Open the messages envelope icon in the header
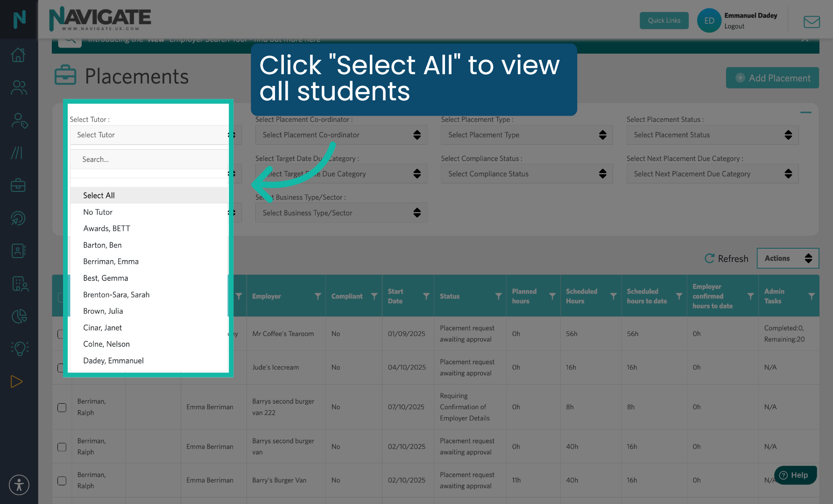Screen dimensions: 833x504 812,21
